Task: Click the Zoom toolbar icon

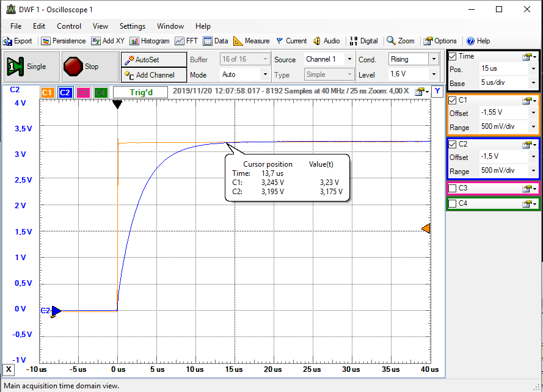Action: pyautogui.click(x=401, y=41)
